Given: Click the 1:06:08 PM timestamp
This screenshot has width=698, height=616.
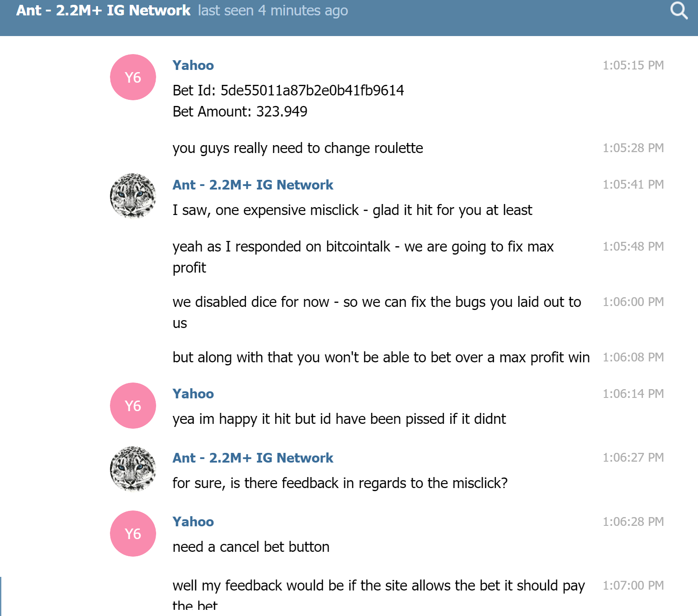Looking at the screenshot, I should [x=633, y=357].
